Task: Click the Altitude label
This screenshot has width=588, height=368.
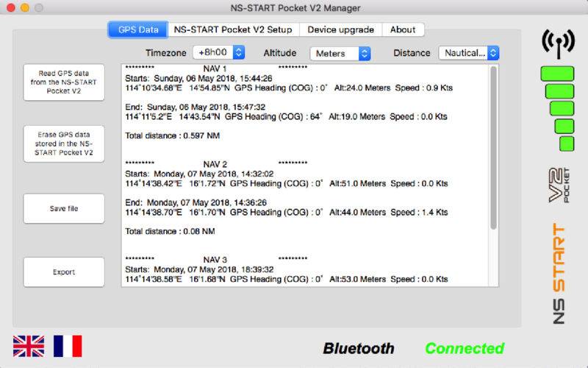Action: pos(280,53)
